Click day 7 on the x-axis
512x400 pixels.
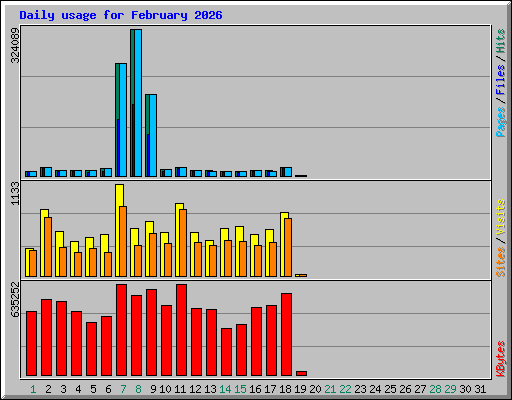tap(123, 389)
